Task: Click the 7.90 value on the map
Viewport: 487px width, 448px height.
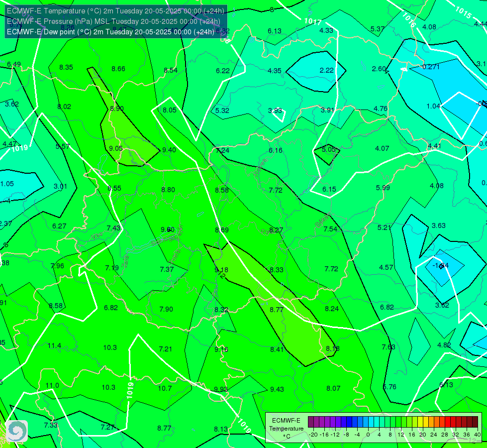Action: pos(166,309)
